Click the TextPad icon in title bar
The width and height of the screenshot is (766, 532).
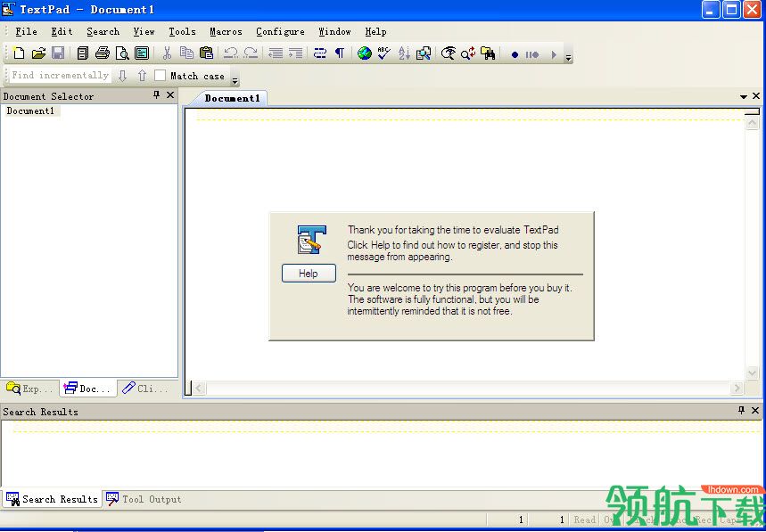click(9, 9)
